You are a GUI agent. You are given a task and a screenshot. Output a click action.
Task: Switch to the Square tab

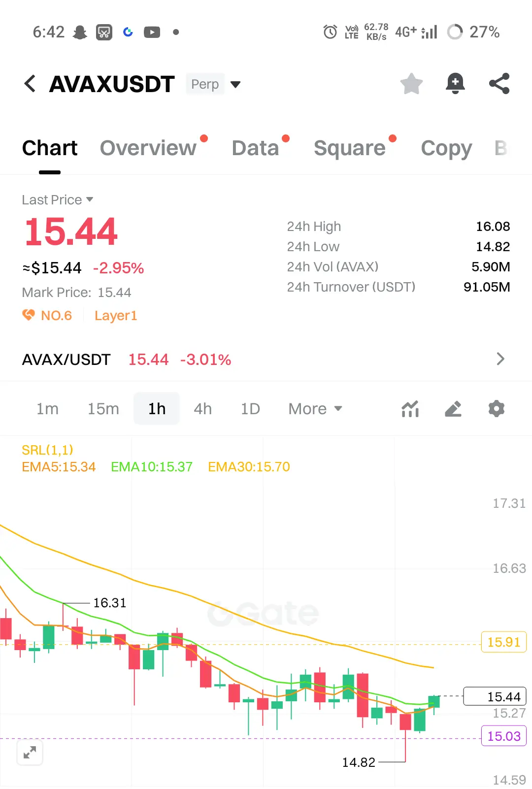pyautogui.click(x=350, y=148)
